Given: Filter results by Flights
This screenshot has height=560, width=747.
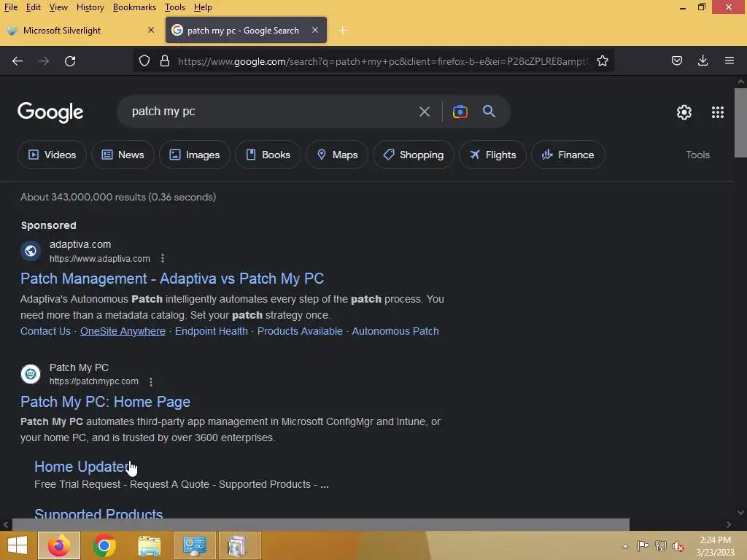Looking at the screenshot, I should (x=492, y=155).
